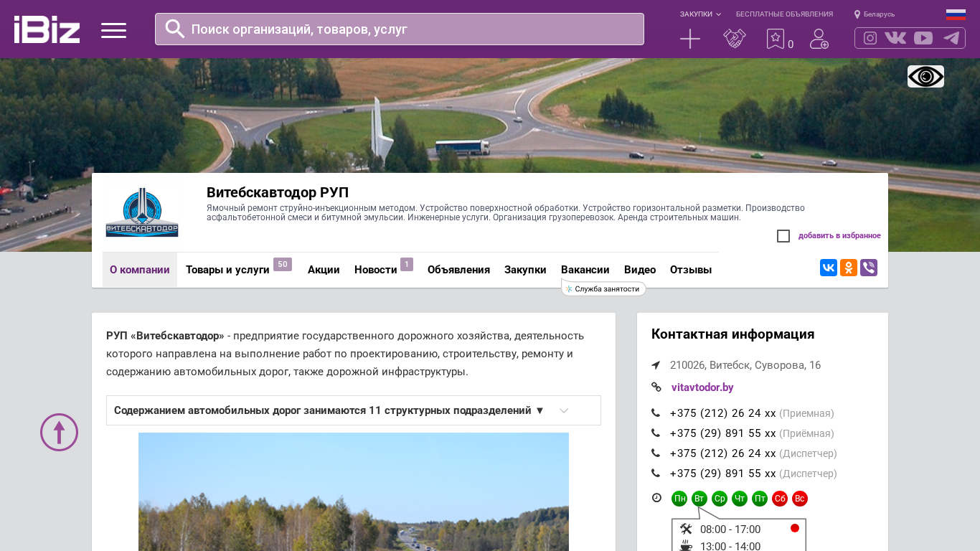Select Monday (Пн) schedule day
The width and height of the screenshot is (980, 551).
tap(679, 499)
